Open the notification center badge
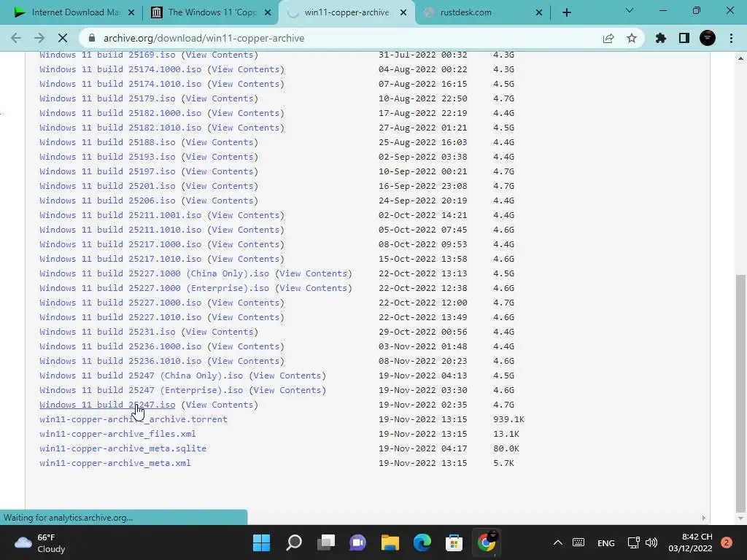The height and width of the screenshot is (560, 747). tap(727, 542)
